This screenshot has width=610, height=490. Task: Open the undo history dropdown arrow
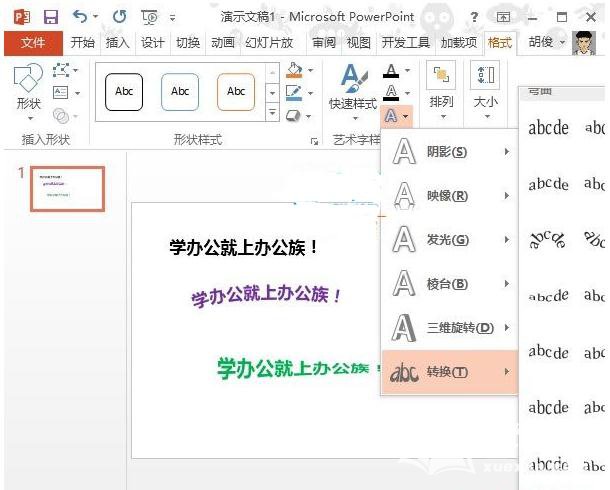95,17
